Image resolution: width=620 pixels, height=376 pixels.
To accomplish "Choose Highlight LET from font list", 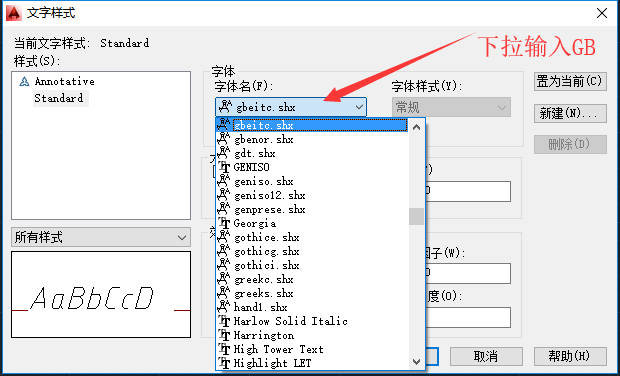I will (x=312, y=363).
